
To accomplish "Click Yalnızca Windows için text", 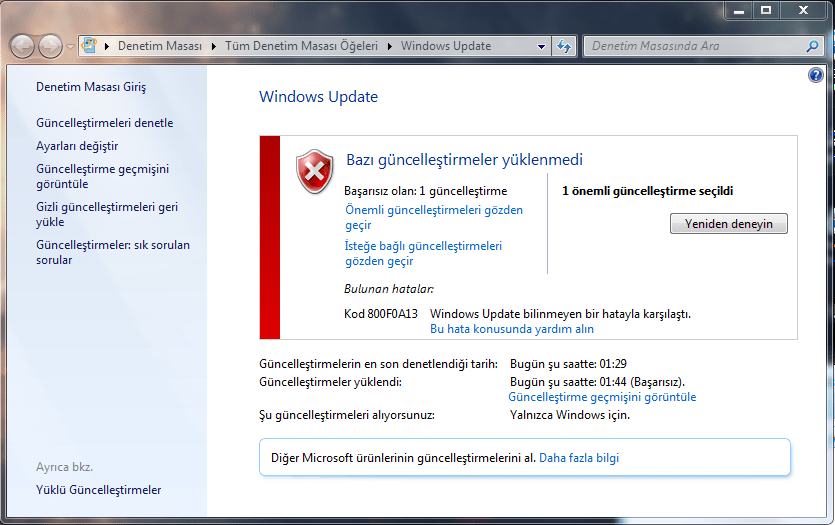I will pyautogui.click(x=570, y=415).
